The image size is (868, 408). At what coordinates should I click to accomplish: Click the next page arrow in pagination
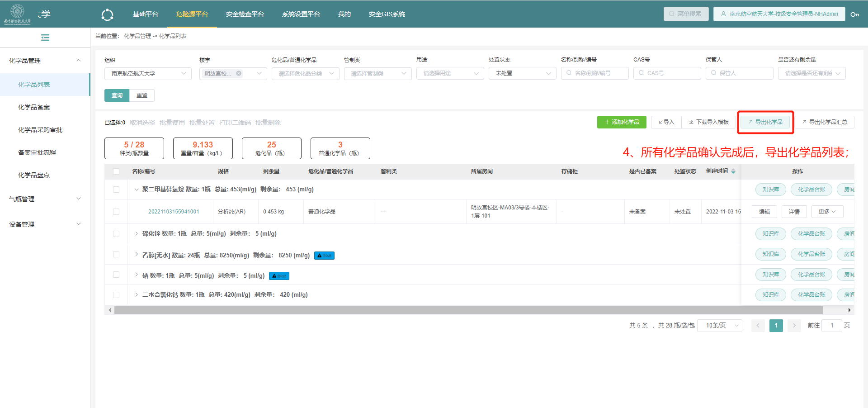coord(794,326)
